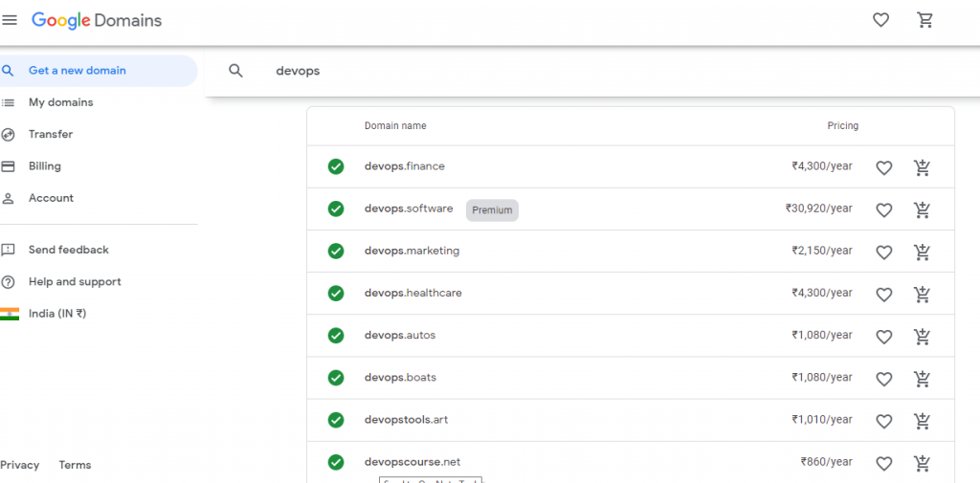The height and width of the screenshot is (483, 980).
Task: Click Send feedback in sidebar
Action: click(68, 250)
